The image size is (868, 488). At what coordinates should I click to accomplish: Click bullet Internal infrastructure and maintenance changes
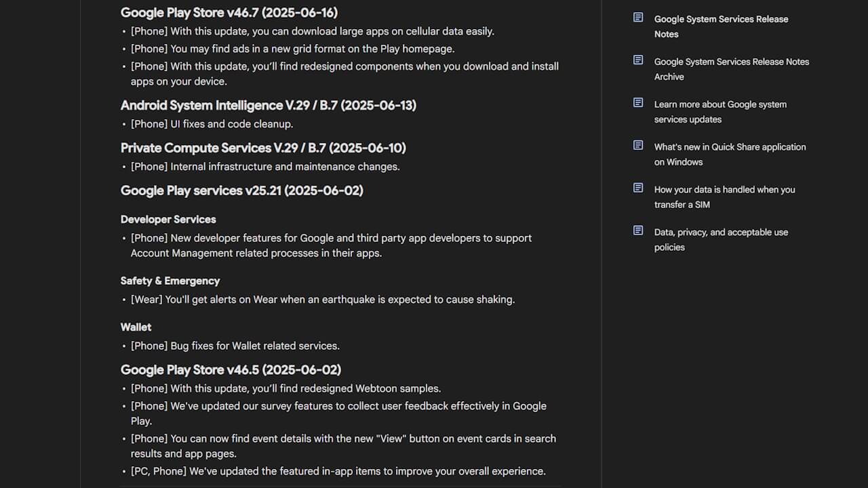[265, 167]
